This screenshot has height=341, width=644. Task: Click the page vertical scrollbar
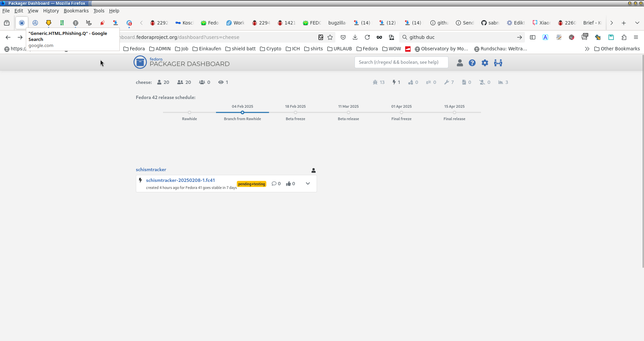coord(643,161)
